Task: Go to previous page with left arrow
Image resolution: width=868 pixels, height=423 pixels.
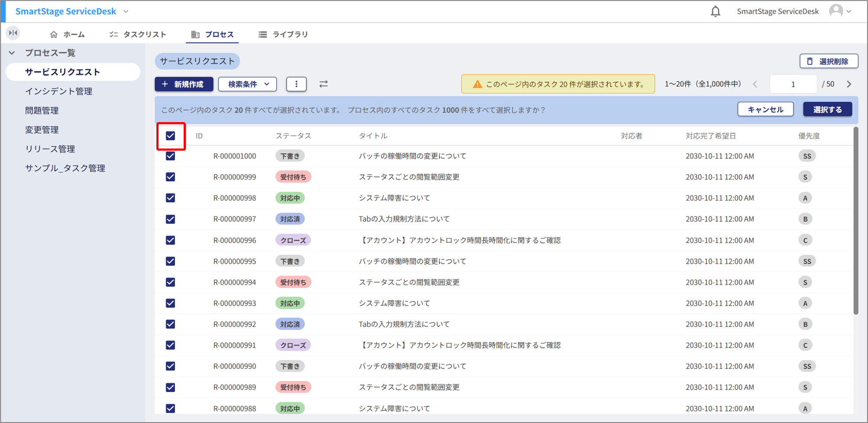Action: pyautogui.click(x=755, y=84)
